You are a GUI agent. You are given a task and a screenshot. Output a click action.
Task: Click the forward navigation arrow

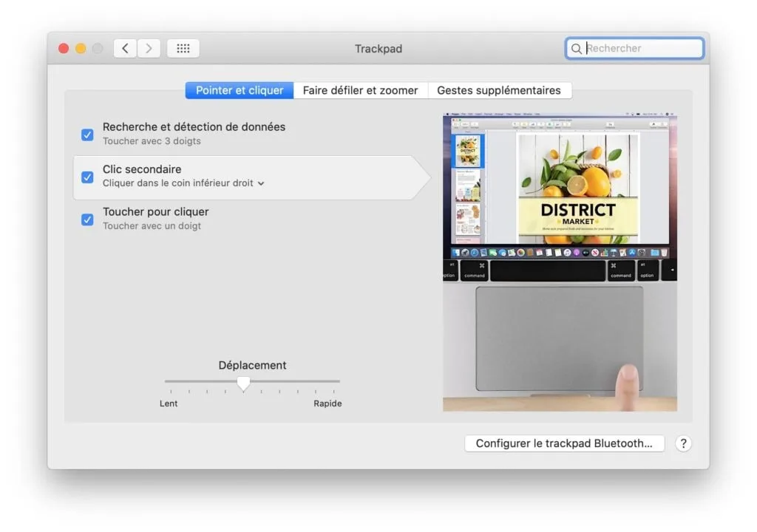click(x=149, y=48)
